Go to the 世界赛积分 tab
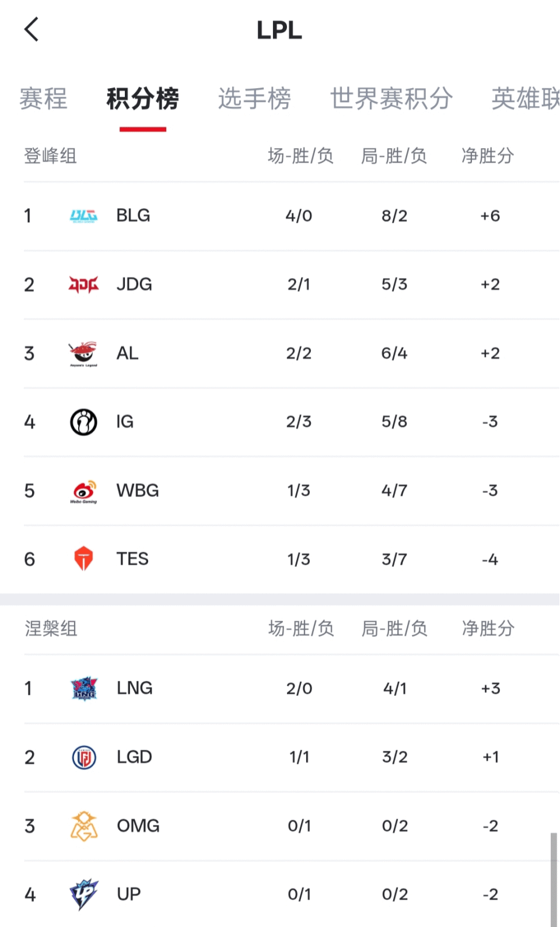Image resolution: width=560 pixels, height=927 pixels. pyautogui.click(x=391, y=98)
